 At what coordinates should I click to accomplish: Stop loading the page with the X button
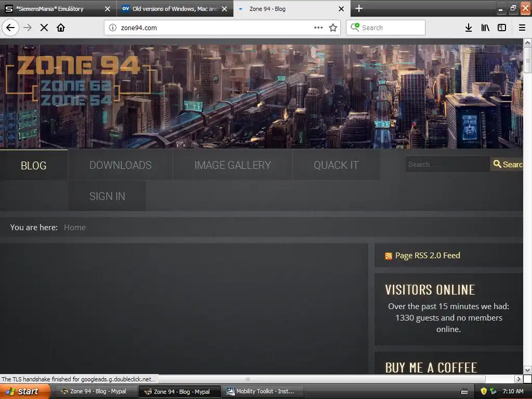(x=44, y=28)
